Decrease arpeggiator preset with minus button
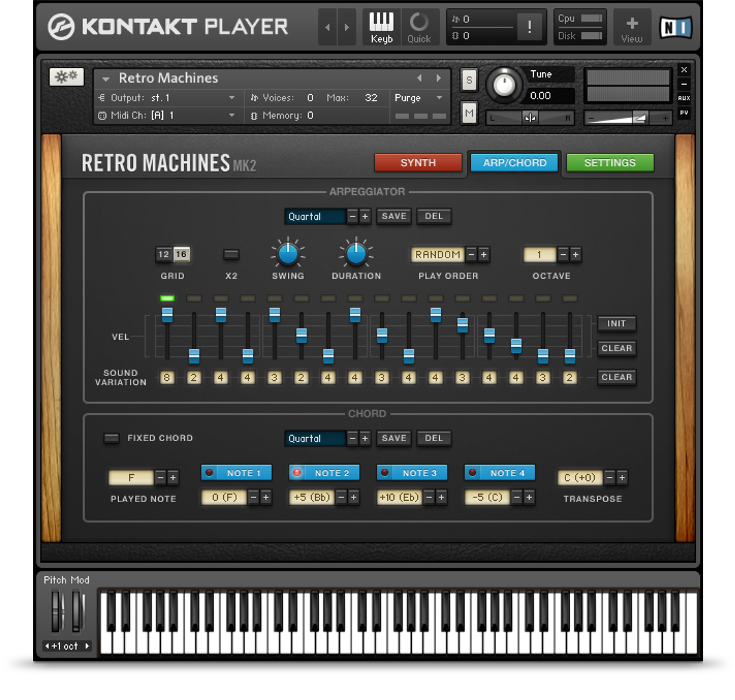735x700 pixels. pyautogui.click(x=352, y=217)
